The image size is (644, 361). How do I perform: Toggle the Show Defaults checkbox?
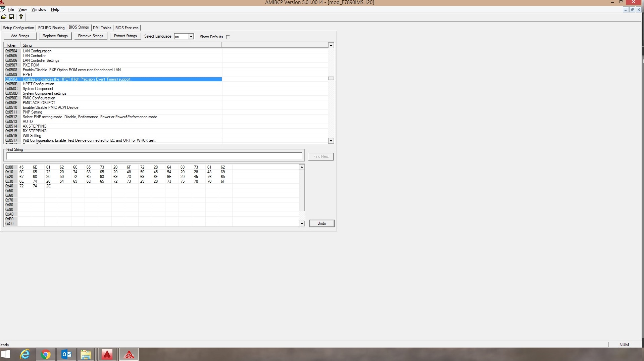click(x=228, y=37)
